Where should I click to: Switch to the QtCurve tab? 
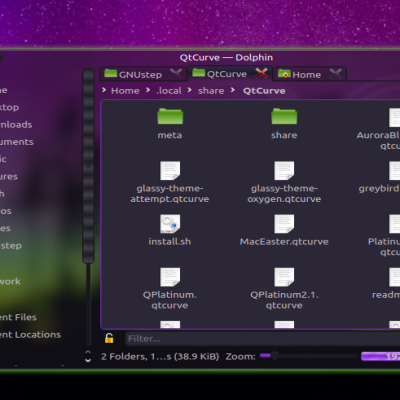tap(230, 73)
